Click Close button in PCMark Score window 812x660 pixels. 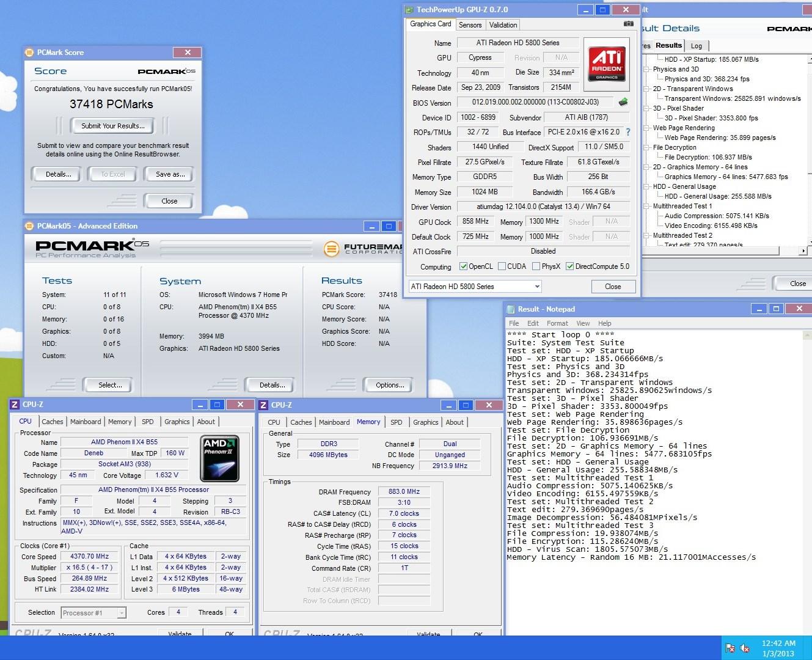(x=169, y=201)
